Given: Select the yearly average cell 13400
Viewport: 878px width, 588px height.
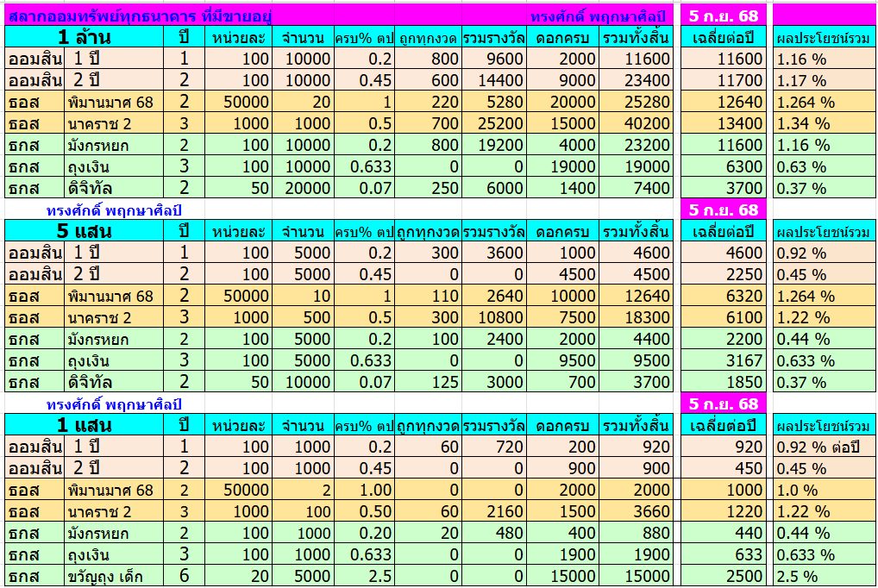Looking at the screenshot, I should pyautogui.click(x=723, y=123).
